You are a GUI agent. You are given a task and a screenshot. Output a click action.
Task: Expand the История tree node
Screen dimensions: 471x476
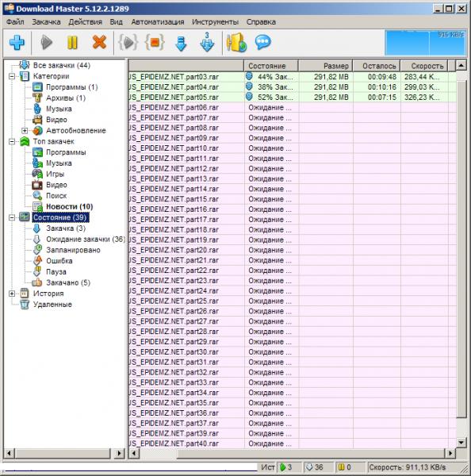12,294
